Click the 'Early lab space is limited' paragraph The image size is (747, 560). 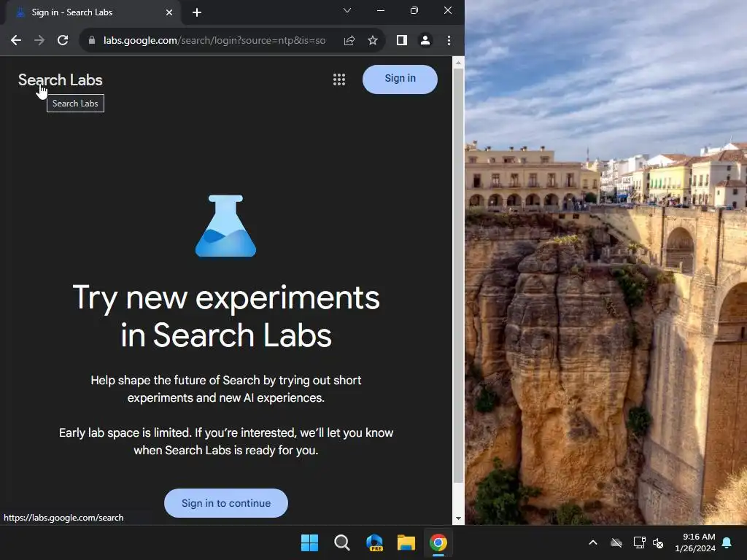[226, 441]
